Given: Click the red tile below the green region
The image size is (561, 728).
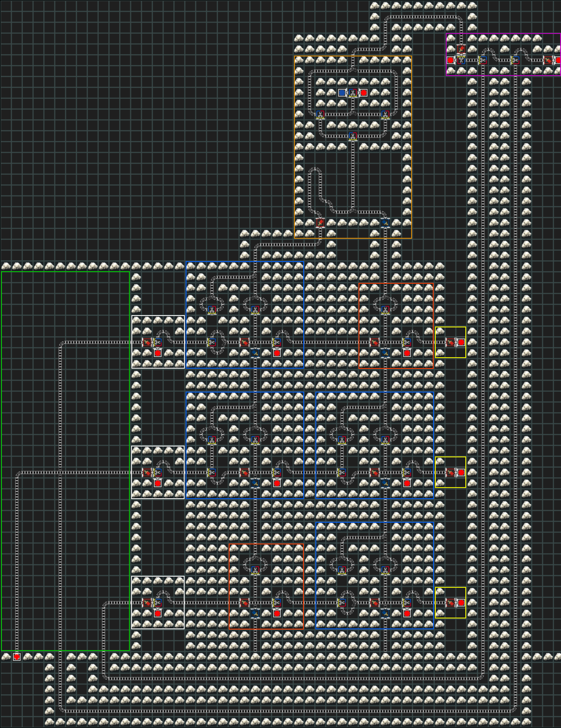Looking at the screenshot, I should click(17, 657).
